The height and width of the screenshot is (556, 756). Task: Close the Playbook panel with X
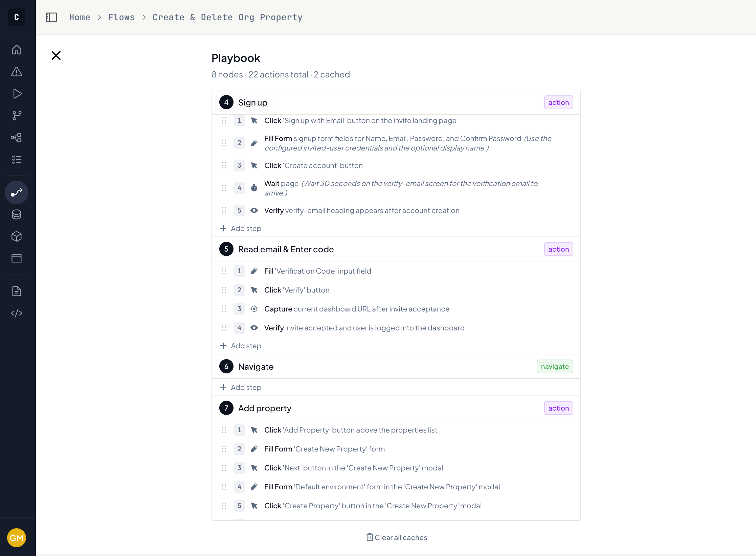coord(56,55)
